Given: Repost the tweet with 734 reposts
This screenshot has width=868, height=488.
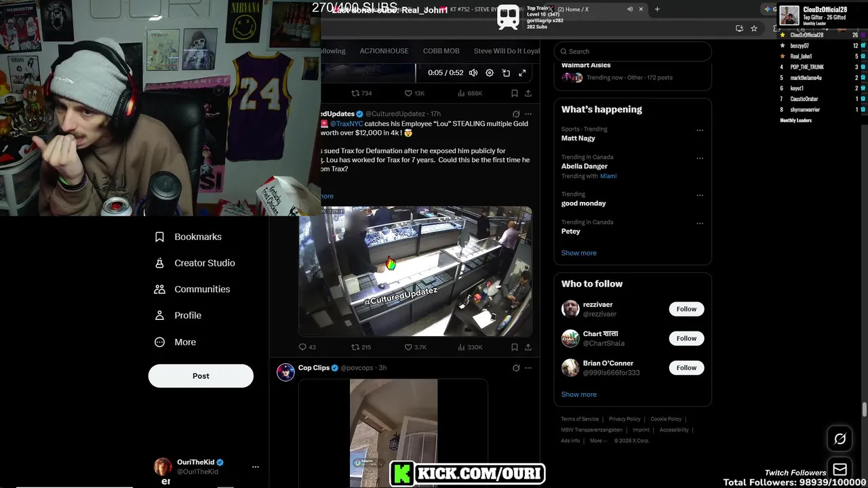Looking at the screenshot, I should 361,93.
